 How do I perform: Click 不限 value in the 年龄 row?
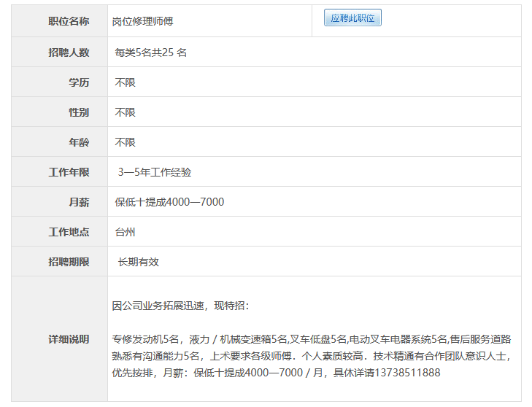[x=126, y=142]
